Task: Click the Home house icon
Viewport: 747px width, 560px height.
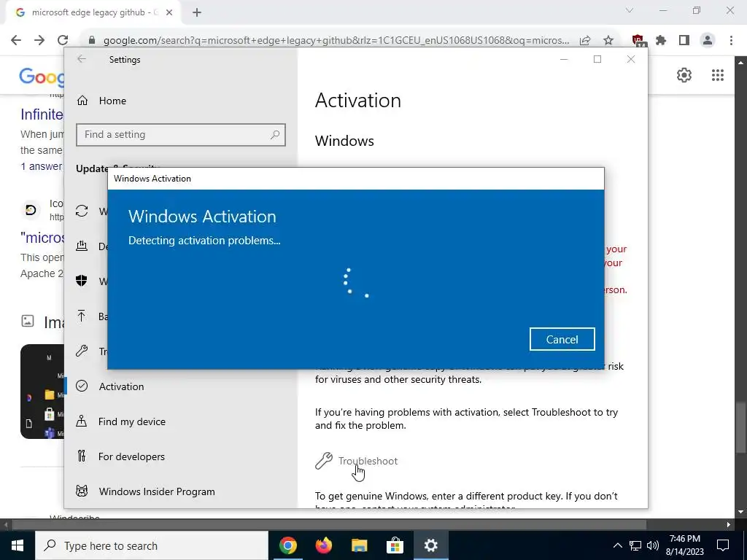Action: click(82, 101)
